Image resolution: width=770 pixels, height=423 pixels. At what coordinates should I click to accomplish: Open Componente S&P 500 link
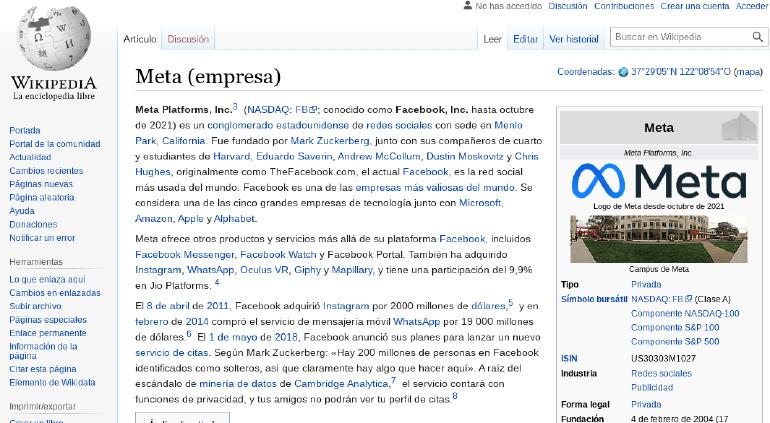pos(675,341)
